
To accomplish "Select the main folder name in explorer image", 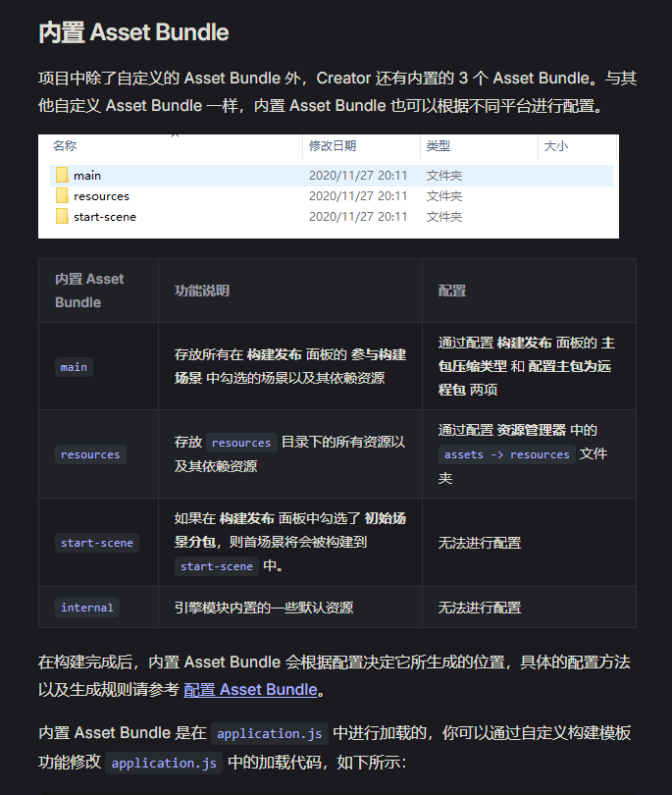I will (87, 176).
